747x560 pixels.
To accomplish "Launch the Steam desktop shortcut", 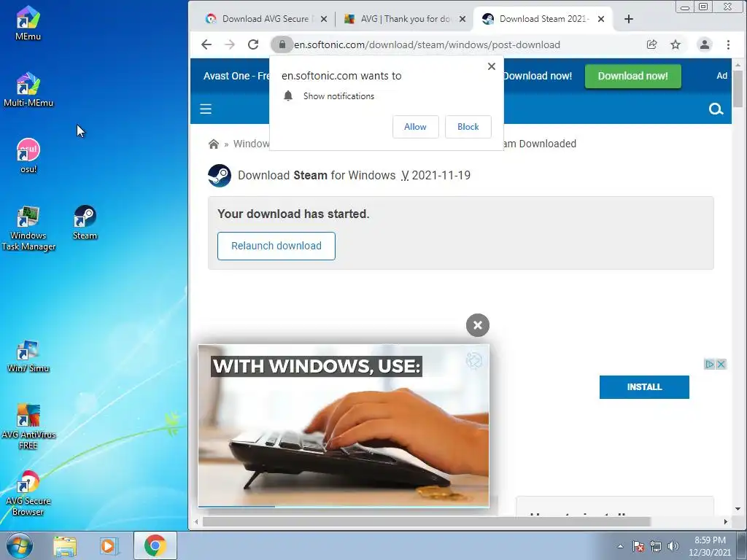I will pyautogui.click(x=85, y=222).
